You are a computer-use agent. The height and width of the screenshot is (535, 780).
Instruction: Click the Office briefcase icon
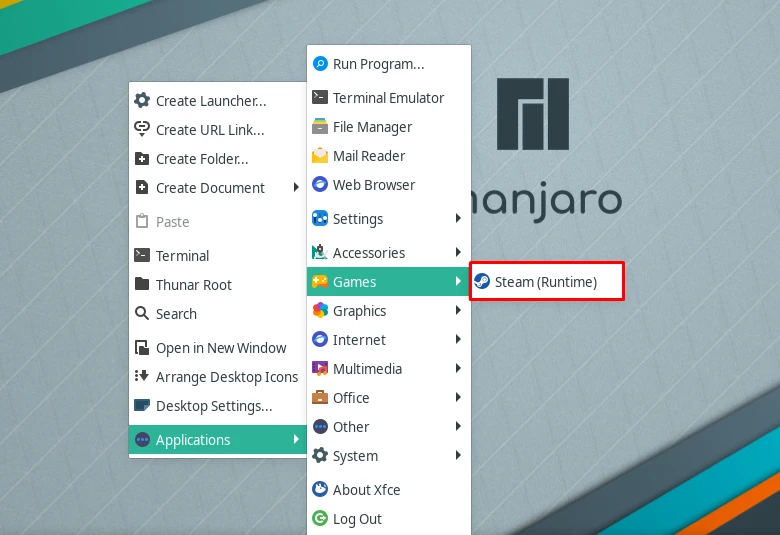click(x=320, y=398)
